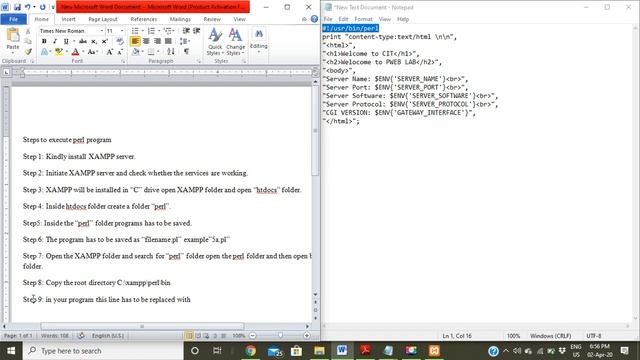Open Quick Styles gallery

pyautogui.click(x=215, y=41)
